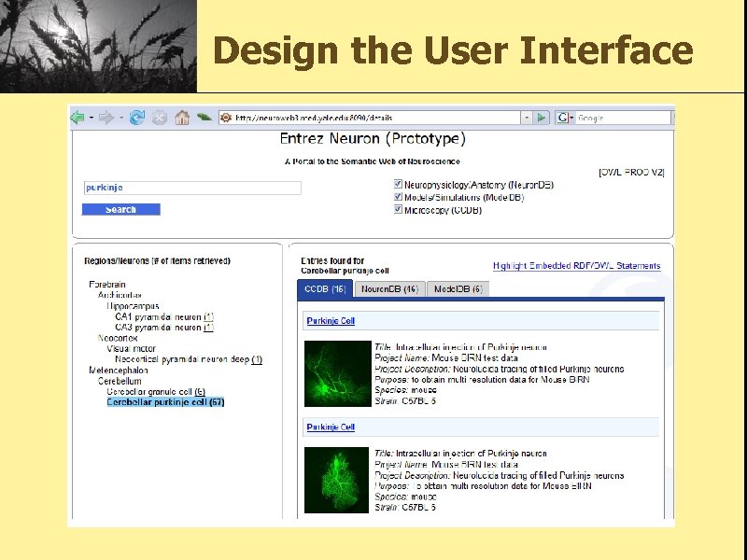Click Cerebellar granule cell (6) entry
Screen dimensions: 747x560
click(x=156, y=392)
